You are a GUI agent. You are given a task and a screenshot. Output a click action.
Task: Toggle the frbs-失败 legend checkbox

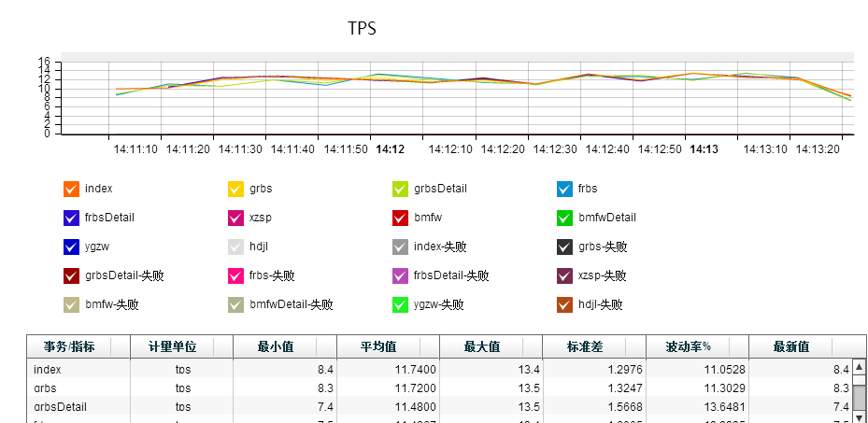tap(235, 275)
